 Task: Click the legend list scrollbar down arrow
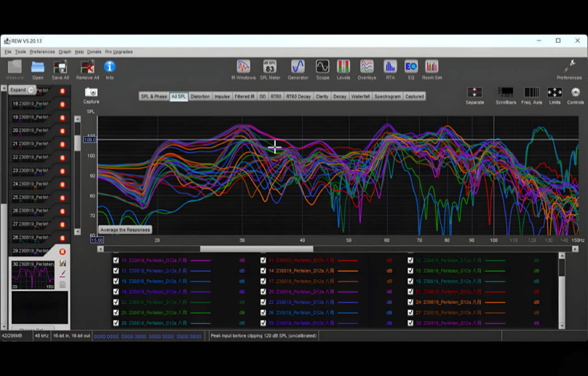point(562,326)
